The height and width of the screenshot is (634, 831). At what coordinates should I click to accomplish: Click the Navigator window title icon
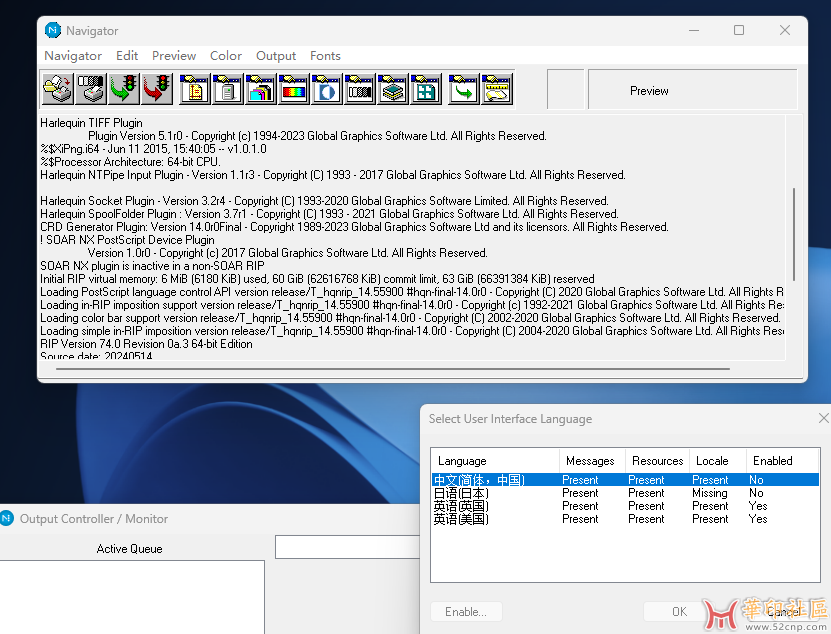53,30
